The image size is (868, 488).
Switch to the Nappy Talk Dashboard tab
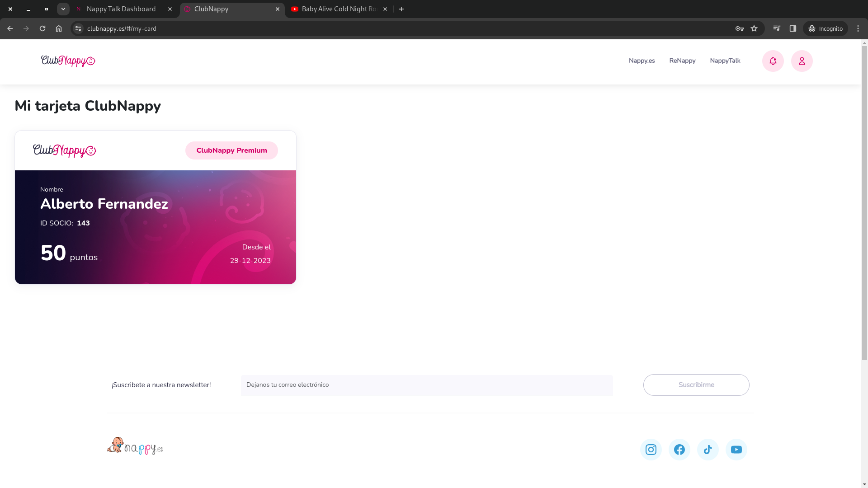click(121, 9)
